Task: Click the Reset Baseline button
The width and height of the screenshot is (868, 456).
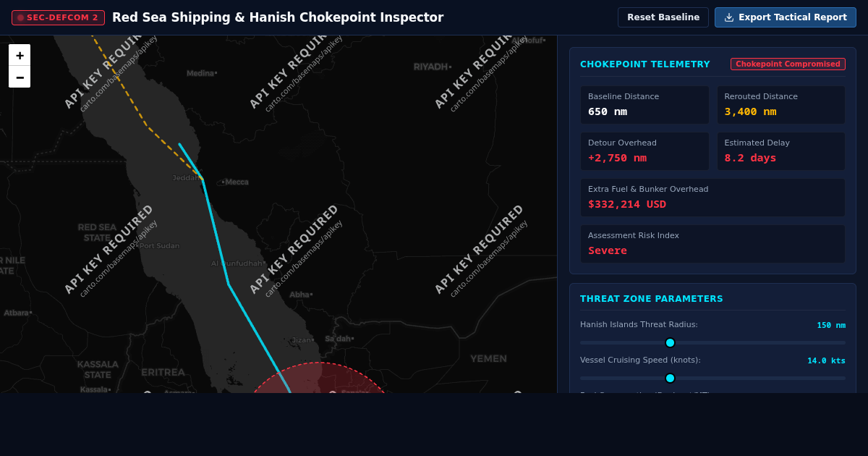Action: click(x=663, y=17)
